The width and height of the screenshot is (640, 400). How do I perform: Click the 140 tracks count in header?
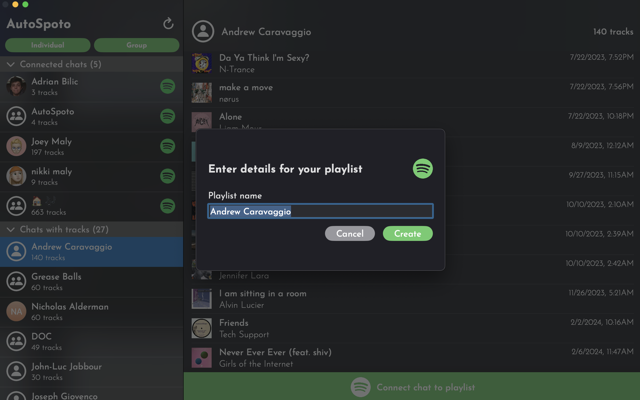pyautogui.click(x=613, y=31)
